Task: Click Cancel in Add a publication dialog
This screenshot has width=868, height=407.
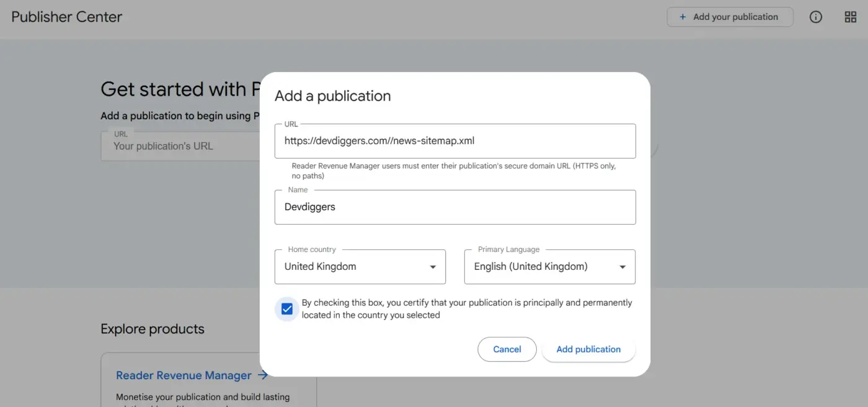Action: click(507, 349)
